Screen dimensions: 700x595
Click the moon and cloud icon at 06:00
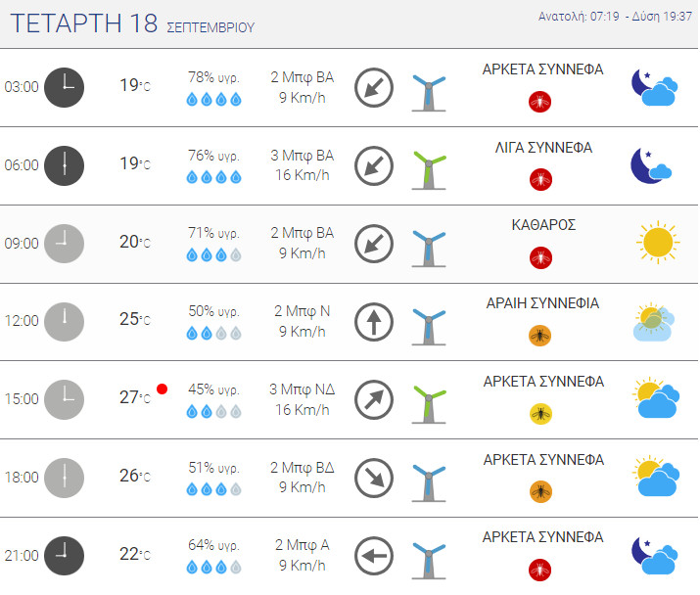[651, 165]
